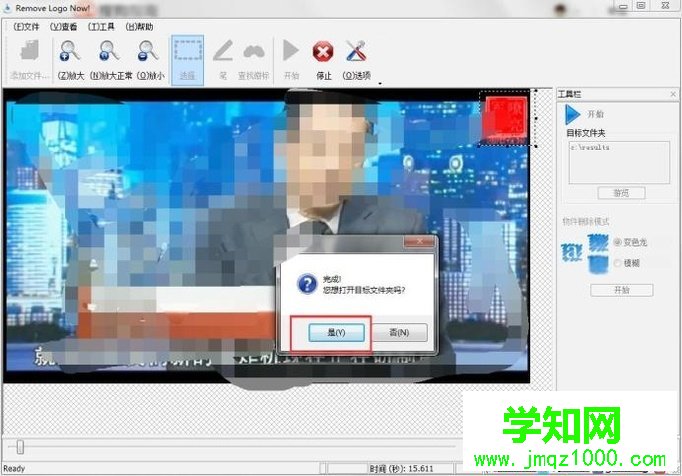Open the (V)查看 menu
The height and width of the screenshot is (476, 682).
(64, 27)
